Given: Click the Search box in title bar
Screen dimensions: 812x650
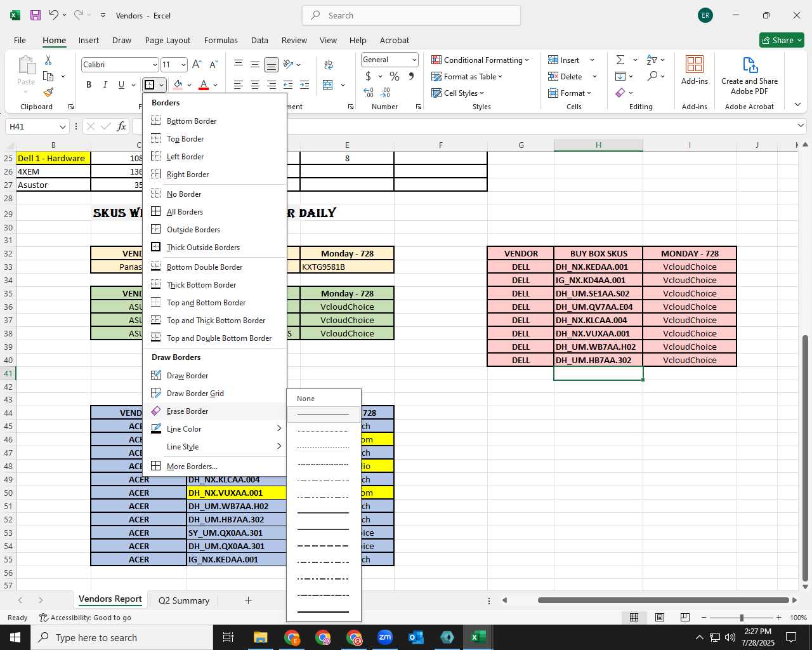Looking at the screenshot, I should click(x=411, y=15).
